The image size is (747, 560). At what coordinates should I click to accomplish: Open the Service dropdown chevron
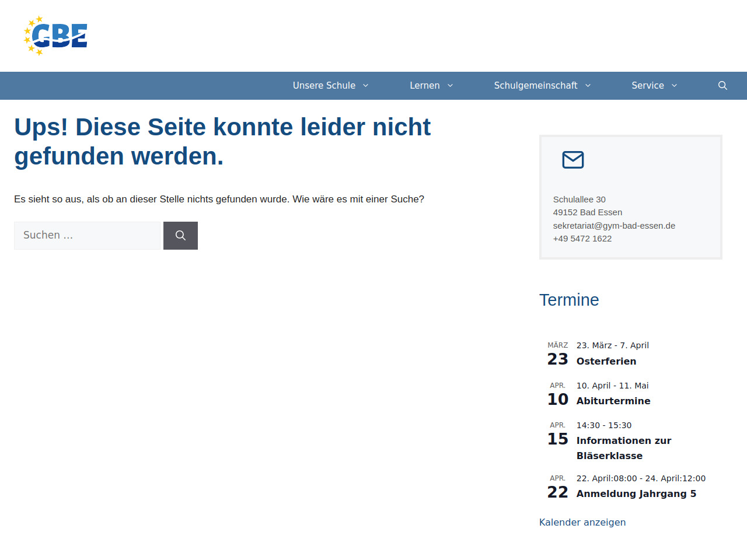pos(675,86)
